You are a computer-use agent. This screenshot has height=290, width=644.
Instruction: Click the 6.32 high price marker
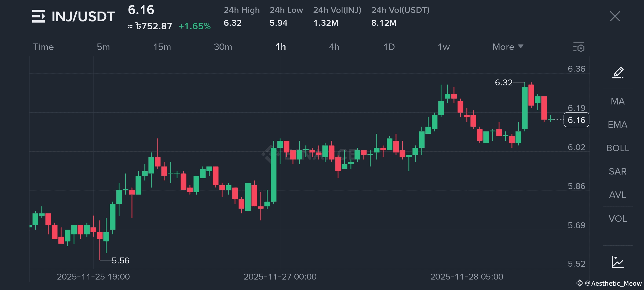pos(504,82)
